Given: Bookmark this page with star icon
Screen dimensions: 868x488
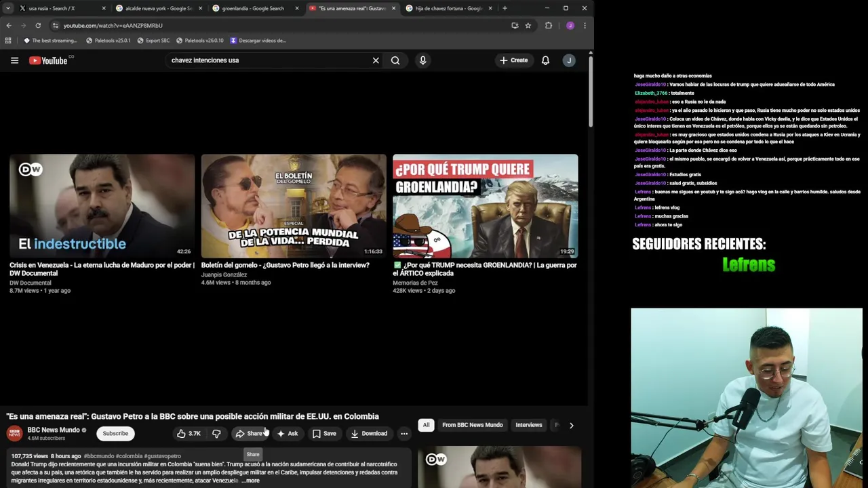Looking at the screenshot, I should [x=528, y=26].
